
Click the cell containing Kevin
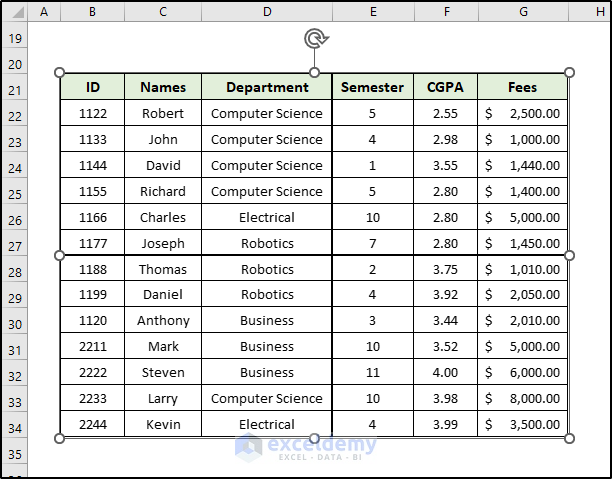pyautogui.click(x=163, y=424)
